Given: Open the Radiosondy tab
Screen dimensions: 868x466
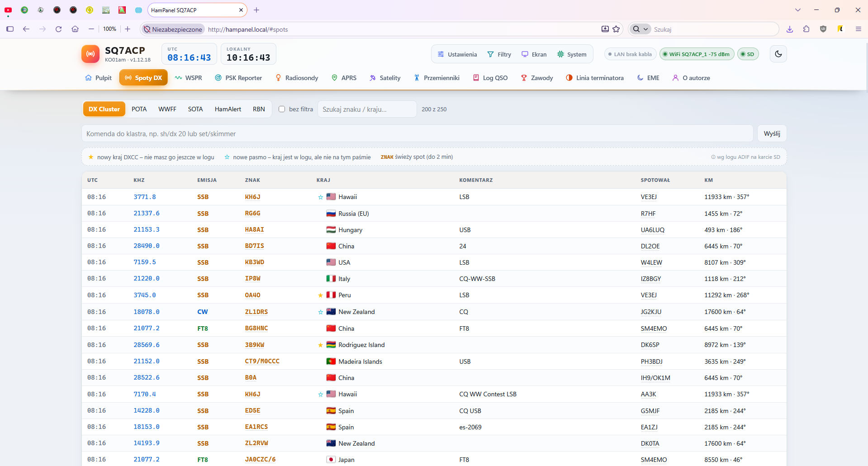Looking at the screenshot, I should click(297, 78).
